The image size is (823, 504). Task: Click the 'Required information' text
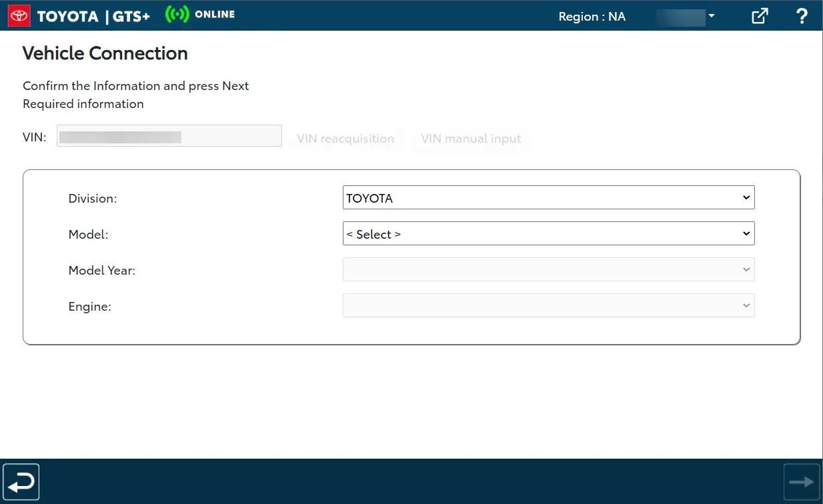click(83, 104)
